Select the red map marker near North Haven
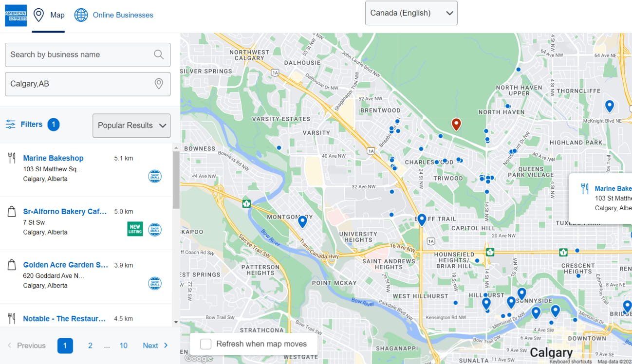The width and height of the screenshot is (632, 364). pyautogui.click(x=456, y=125)
